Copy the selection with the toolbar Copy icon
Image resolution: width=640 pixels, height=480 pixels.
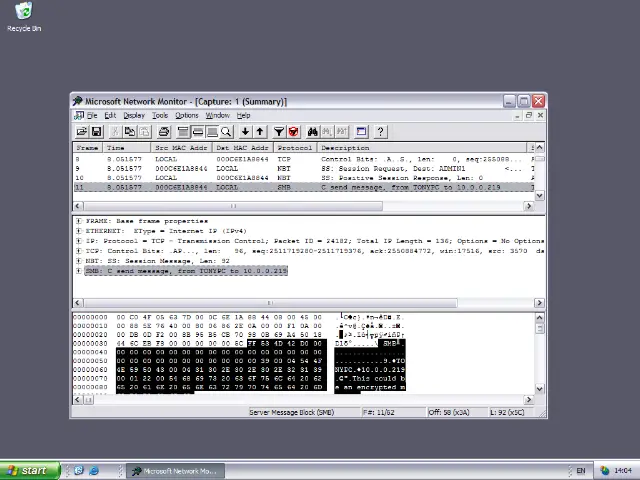130,131
